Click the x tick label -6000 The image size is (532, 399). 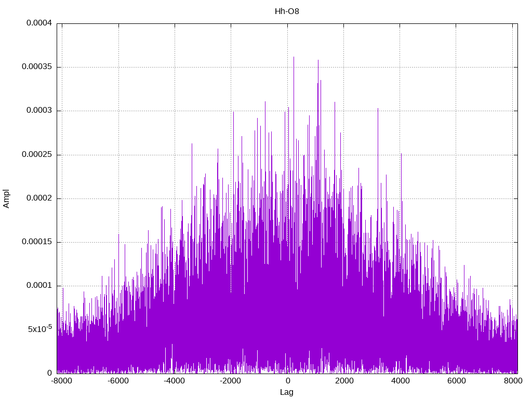[118, 381]
